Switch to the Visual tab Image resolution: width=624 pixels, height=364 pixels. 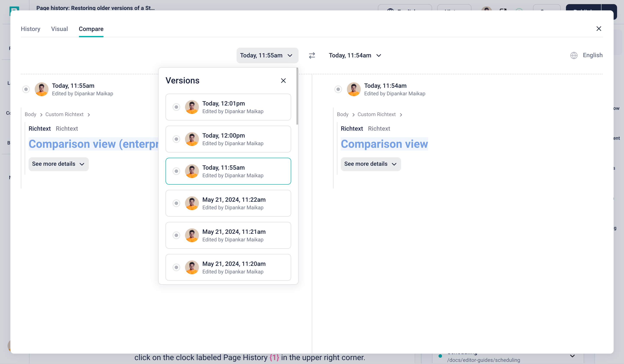coord(59,29)
